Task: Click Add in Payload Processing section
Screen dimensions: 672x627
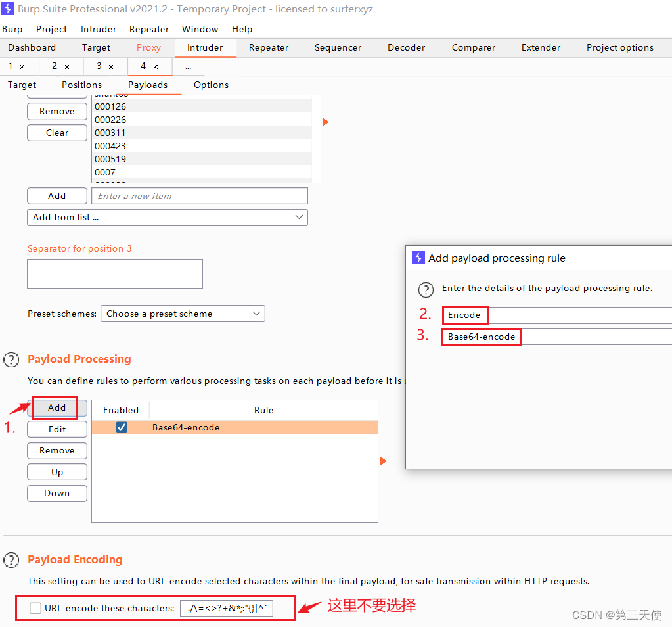Action: [57, 408]
